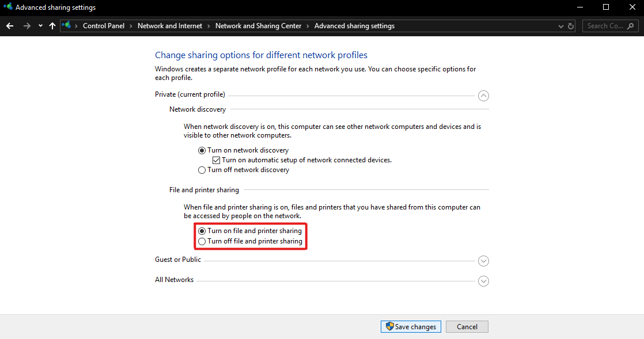This screenshot has width=644, height=339.
Task: Expand the Guest or Public section
Action: pos(483,261)
